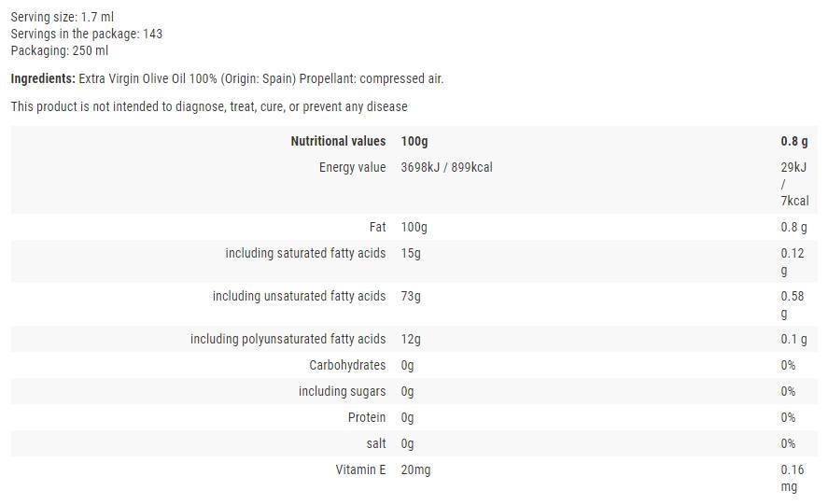The height and width of the screenshot is (504, 828).
Task: Click the bold "Ingredients:" label
Action: (x=43, y=78)
